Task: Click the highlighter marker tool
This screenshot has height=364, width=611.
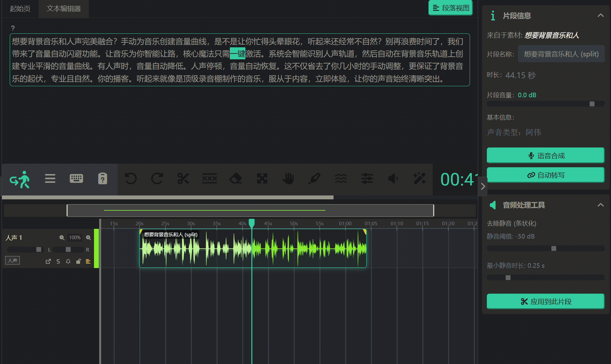Action: tap(314, 179)
